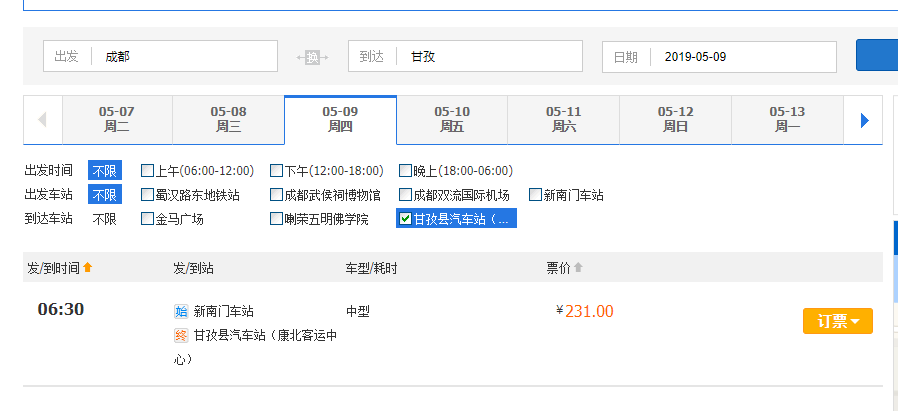Screen dimensions: 898x411
Task: Click 不限 for departure time
Action: (105, 171)
